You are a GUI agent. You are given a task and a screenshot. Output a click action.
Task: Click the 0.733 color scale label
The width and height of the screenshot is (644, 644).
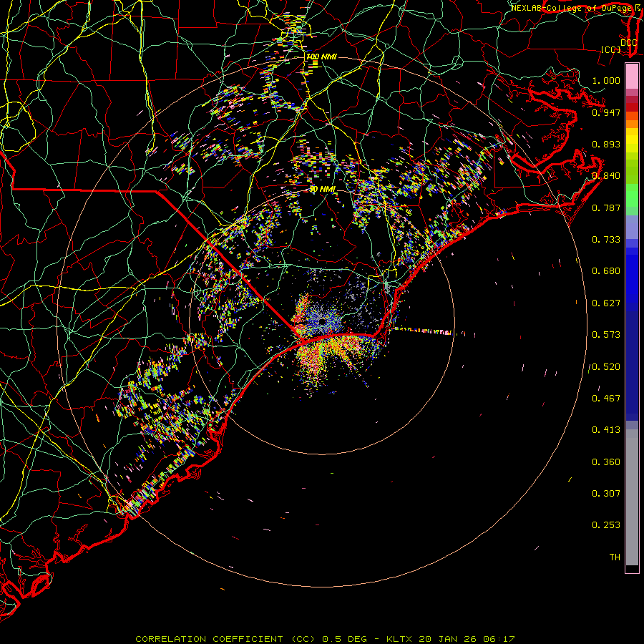click(606, 240)
